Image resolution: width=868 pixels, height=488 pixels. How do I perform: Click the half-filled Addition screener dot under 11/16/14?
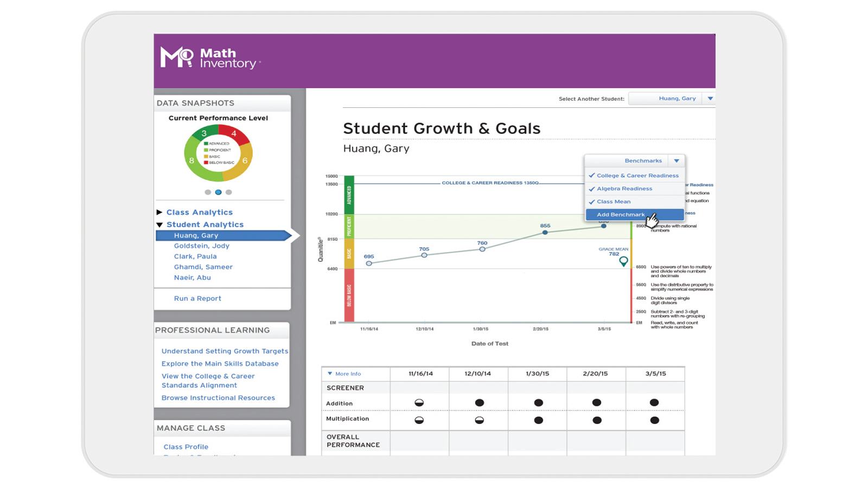pyautogui.click(x=420, y=402)
